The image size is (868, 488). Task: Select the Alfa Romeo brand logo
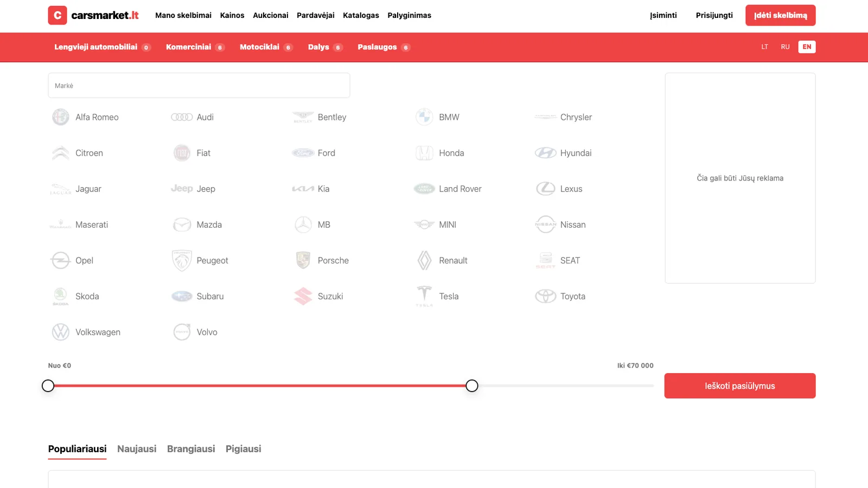pyautogui.click(x=60, y=117)
